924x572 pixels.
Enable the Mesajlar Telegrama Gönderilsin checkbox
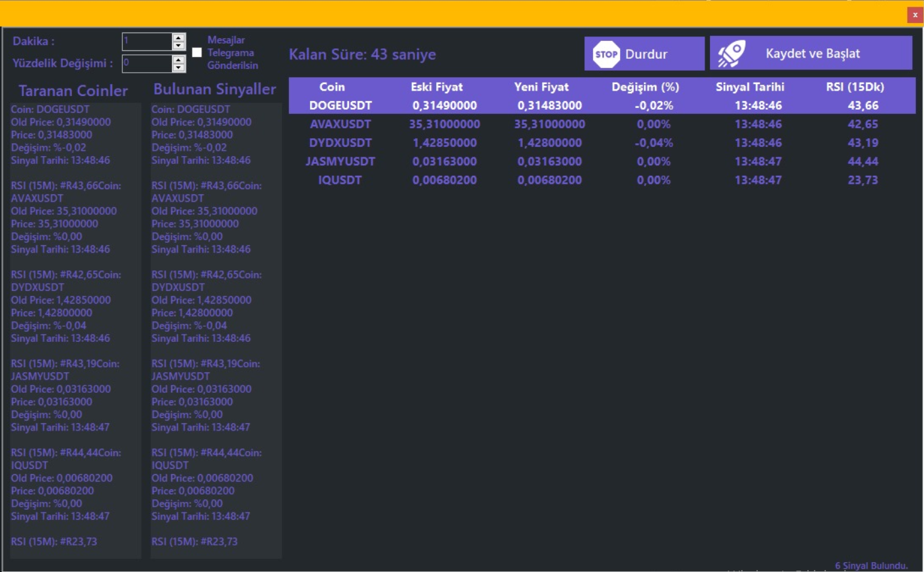pos(197,53)
